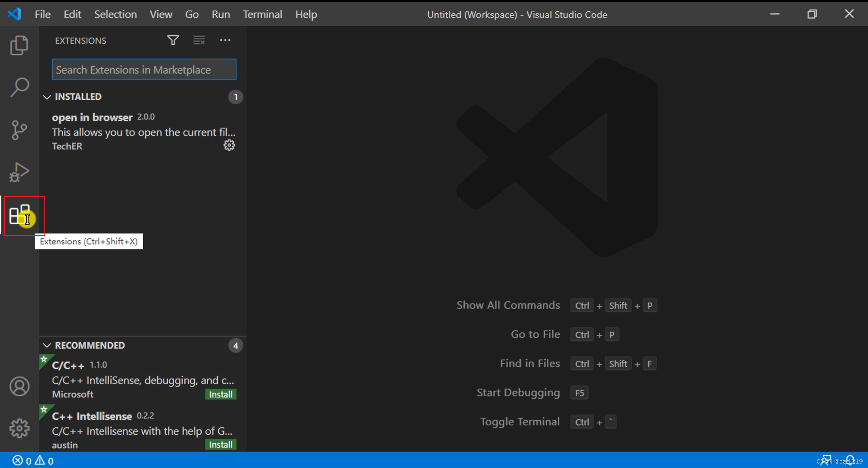Click errors and warnings status indicator

[x=33, y=461]
